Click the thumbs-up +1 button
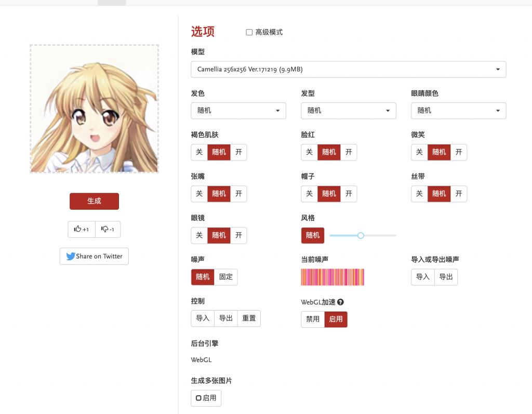Image resolution: width=532 pixels, height=414 pixels. pos(82,229)
